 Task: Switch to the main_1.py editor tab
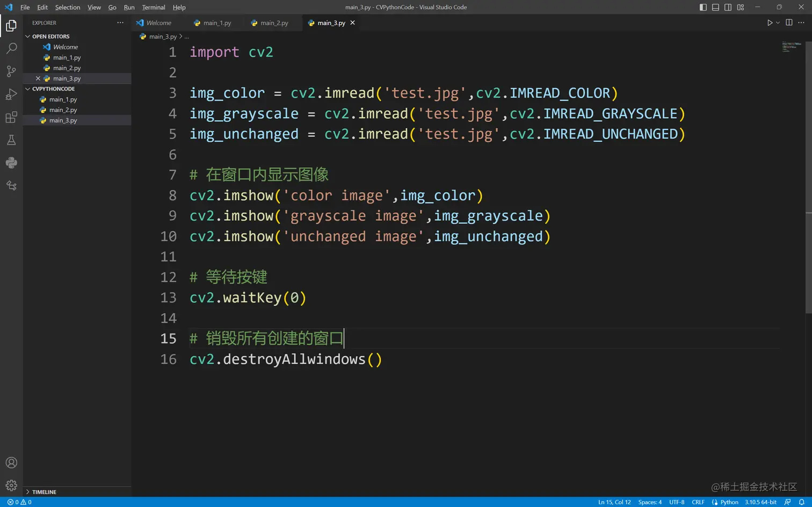215,23
